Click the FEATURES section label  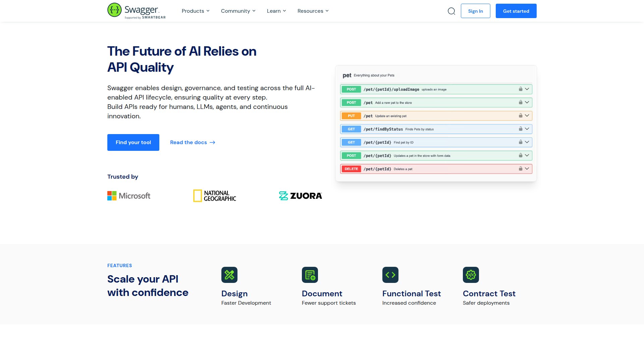[120, 265]
